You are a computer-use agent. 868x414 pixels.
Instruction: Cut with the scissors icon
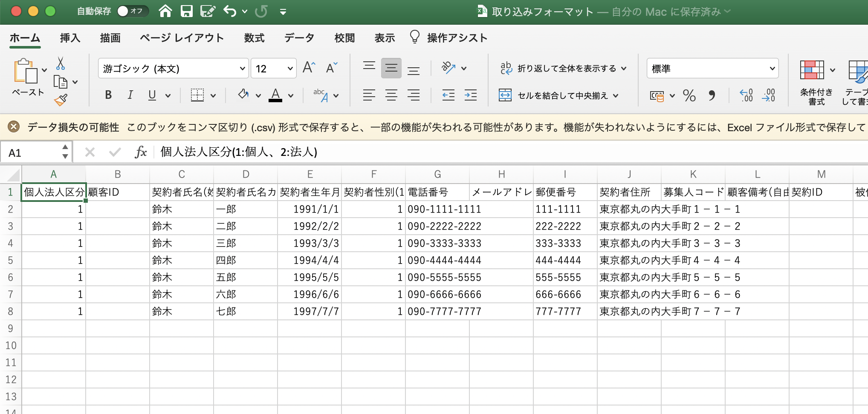(x=61, y=63)
